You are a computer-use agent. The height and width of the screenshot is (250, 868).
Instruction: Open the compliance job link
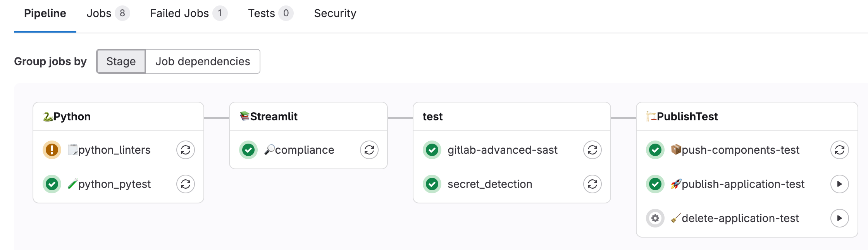tap(304, 150)
